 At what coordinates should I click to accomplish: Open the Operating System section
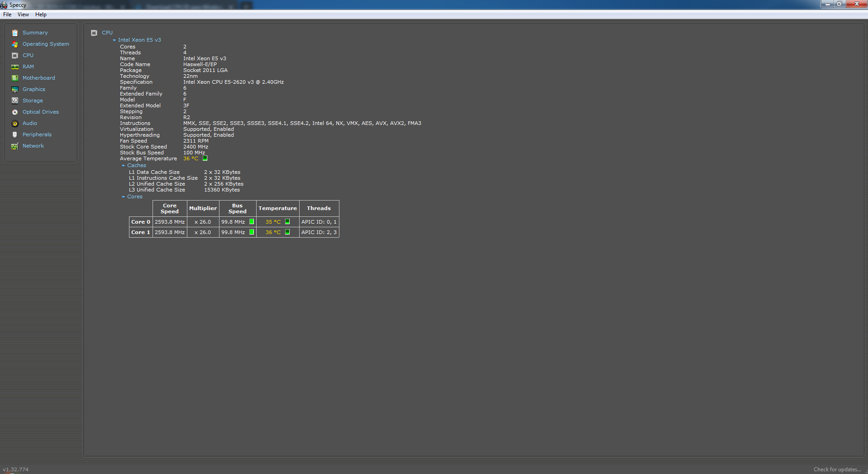pos(46,44)
